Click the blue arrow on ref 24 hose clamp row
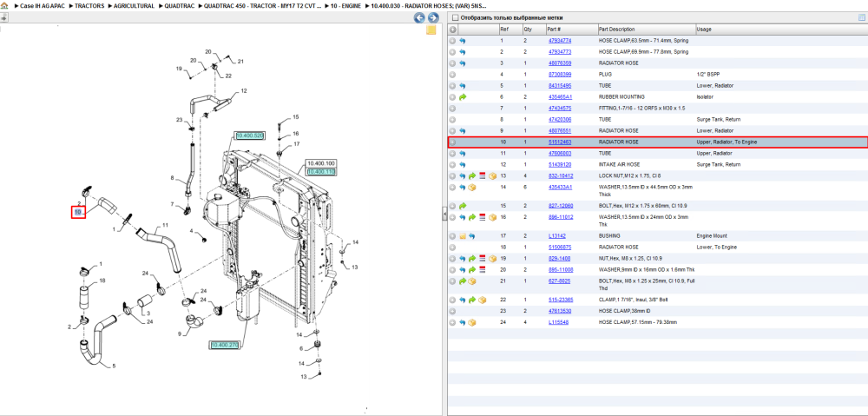 [x=463, y=322]
